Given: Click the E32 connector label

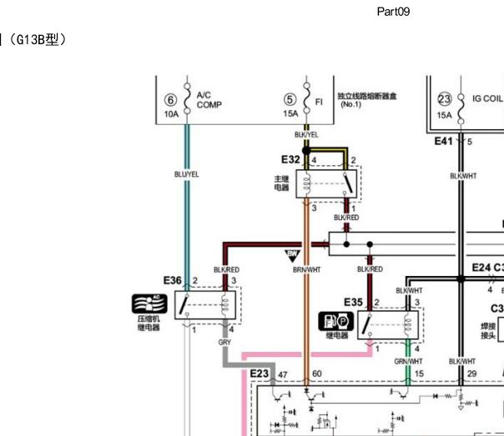Looking at the screenshot, I should coord(290,159).
